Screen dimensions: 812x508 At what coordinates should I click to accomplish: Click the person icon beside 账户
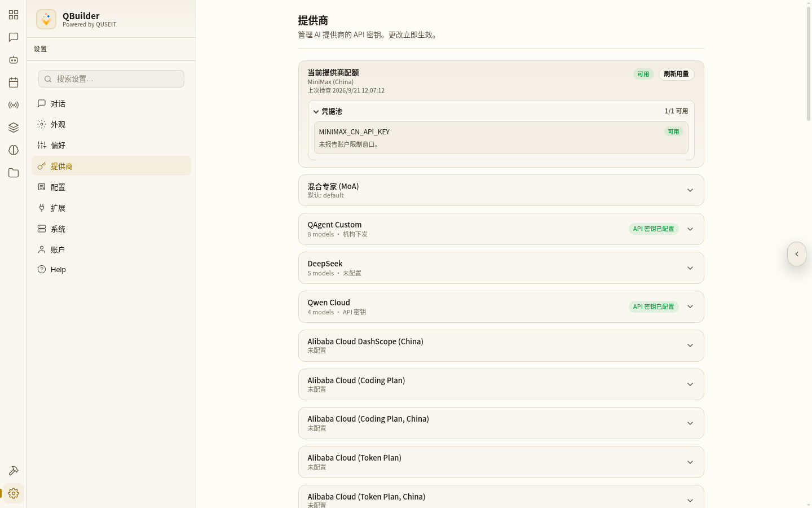[42, 249]
